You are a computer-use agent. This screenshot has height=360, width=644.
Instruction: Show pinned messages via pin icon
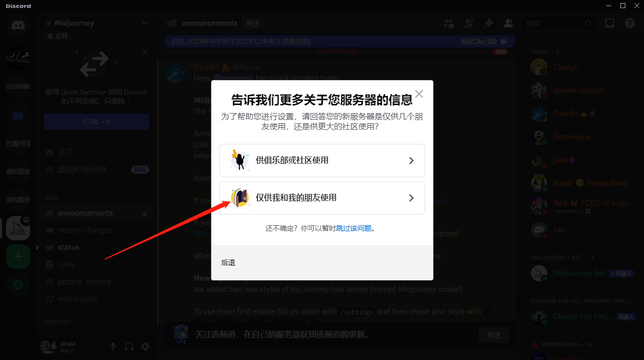(489, 23)
